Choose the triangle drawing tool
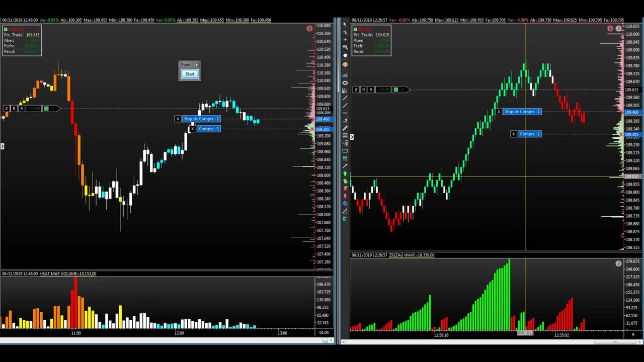Screen dimensions: 644x362 click(345, 211)
